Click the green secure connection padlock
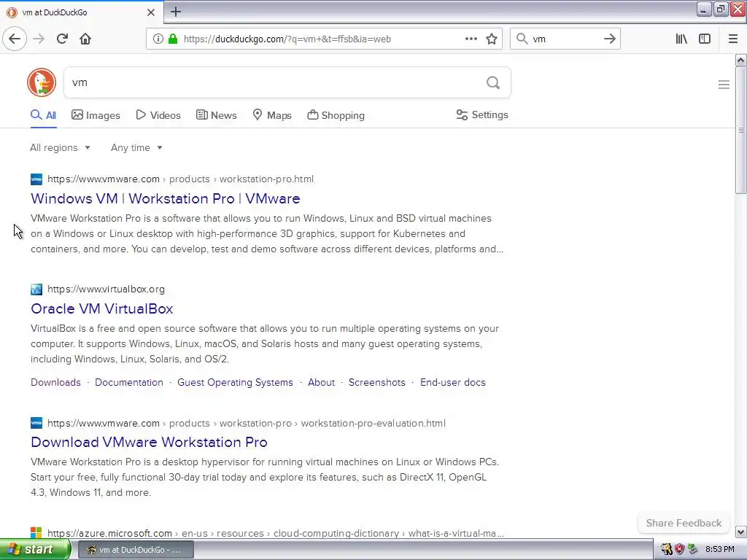 pos(172,39)
